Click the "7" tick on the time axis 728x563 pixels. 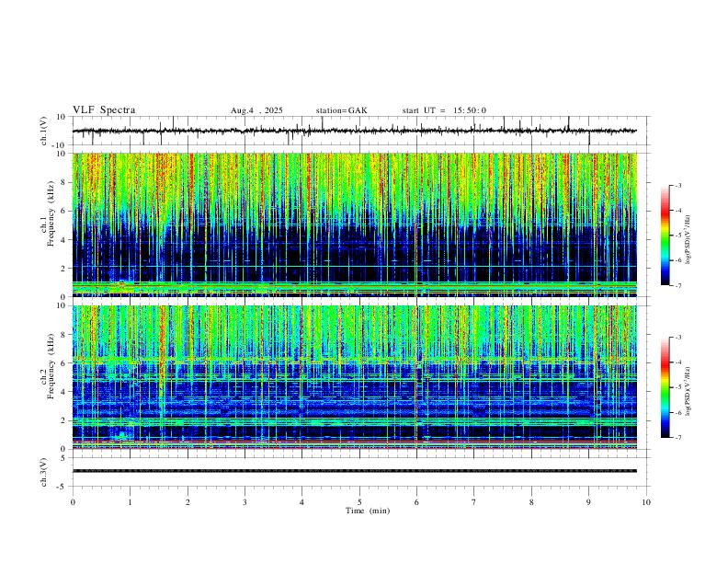474,502
